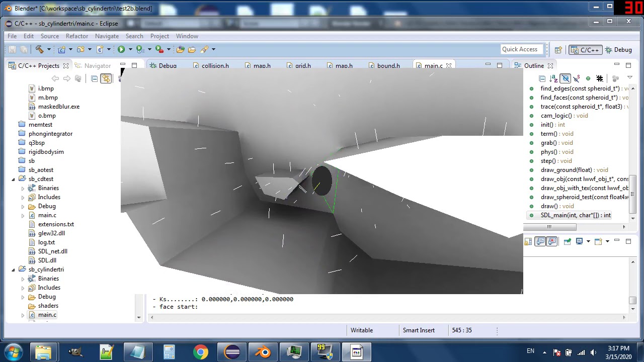Viewport: 644px width, 362px height.
Task: Toggle Hide Inactive Elements in Outline
Action: click(x=600, y=79)
